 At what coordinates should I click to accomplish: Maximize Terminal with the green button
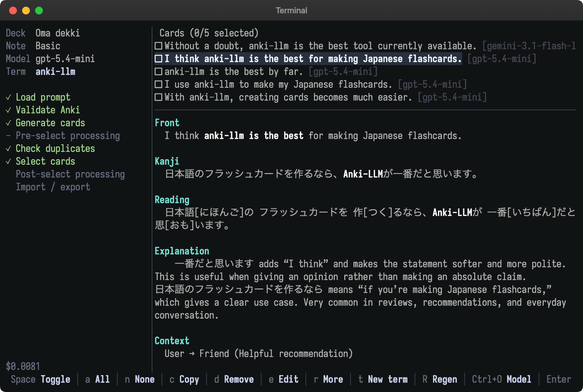tap(39, 11)
